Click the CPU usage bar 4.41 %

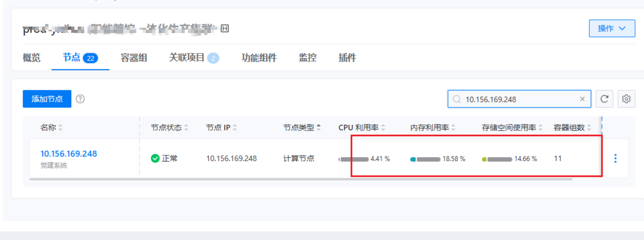[353, 159]
